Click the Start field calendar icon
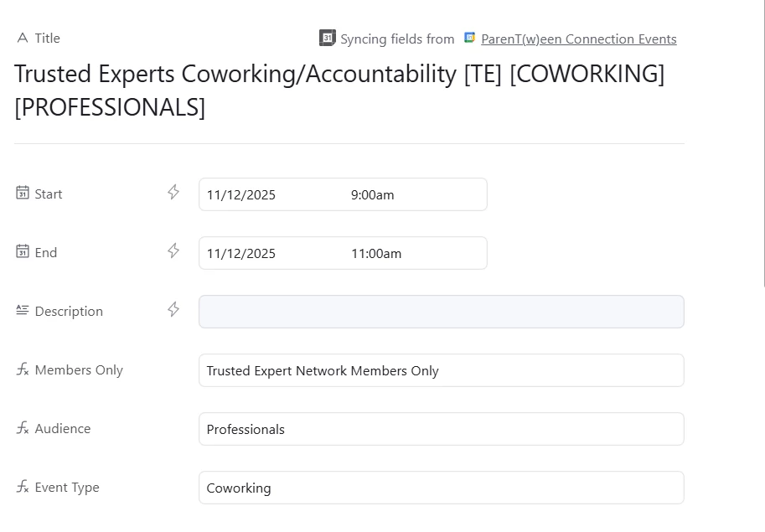 (x=23, y=193)
